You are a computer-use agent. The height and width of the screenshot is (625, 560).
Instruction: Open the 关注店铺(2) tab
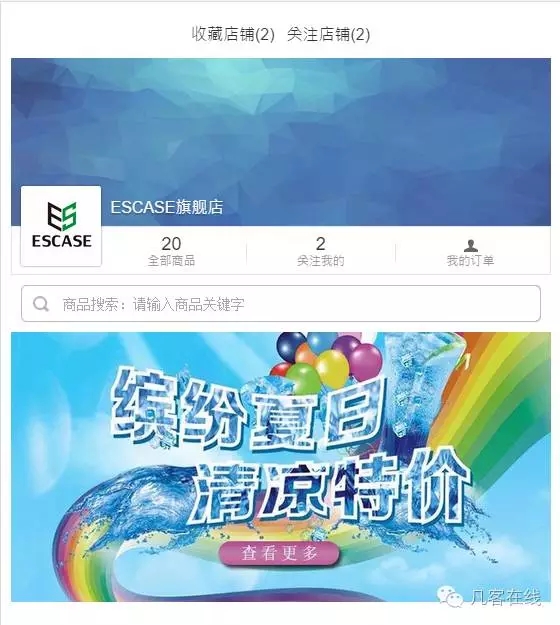tap(328, 34)
